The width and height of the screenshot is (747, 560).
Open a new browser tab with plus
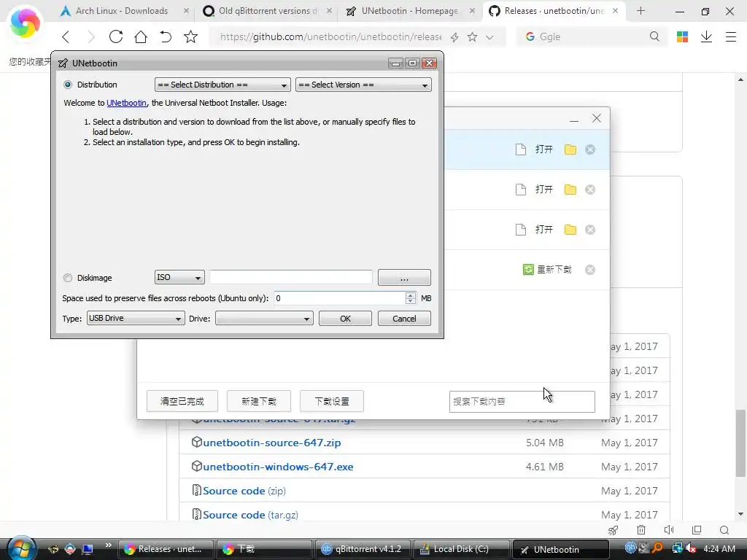(640, 11)
